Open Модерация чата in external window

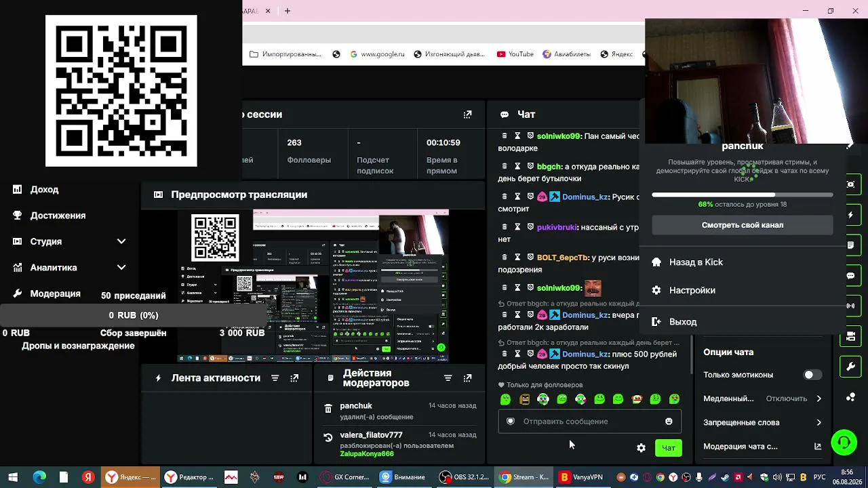click(x=818, y=447)
